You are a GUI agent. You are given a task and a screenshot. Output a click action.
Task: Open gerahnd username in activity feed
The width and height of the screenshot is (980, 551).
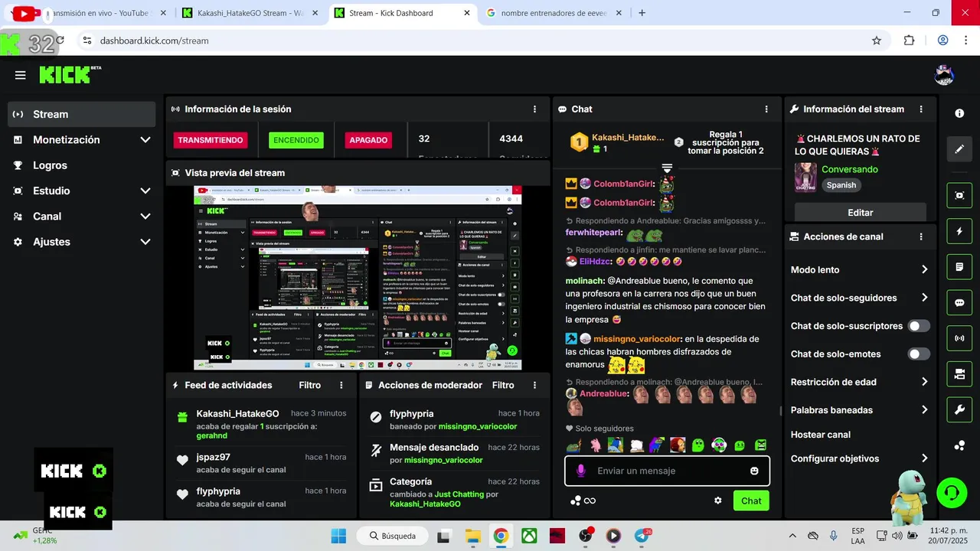[211, 435]
